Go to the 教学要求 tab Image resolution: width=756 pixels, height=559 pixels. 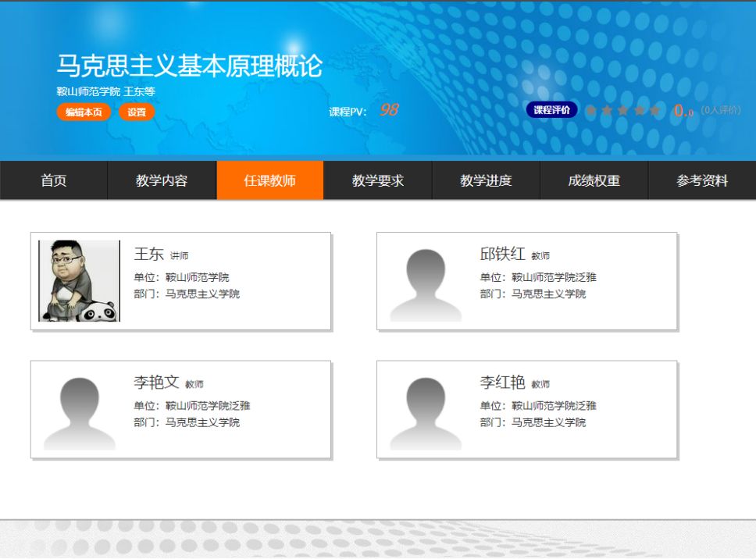[x=377, y=180]
